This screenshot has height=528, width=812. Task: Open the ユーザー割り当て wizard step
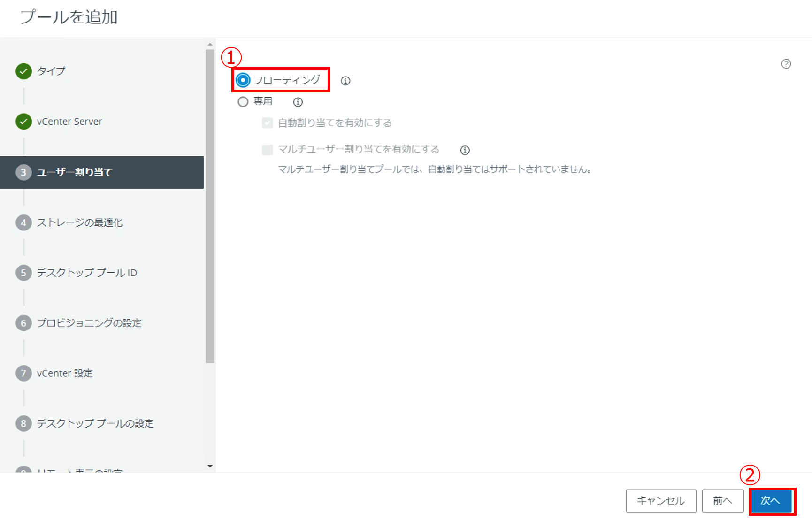pos(75,172)
